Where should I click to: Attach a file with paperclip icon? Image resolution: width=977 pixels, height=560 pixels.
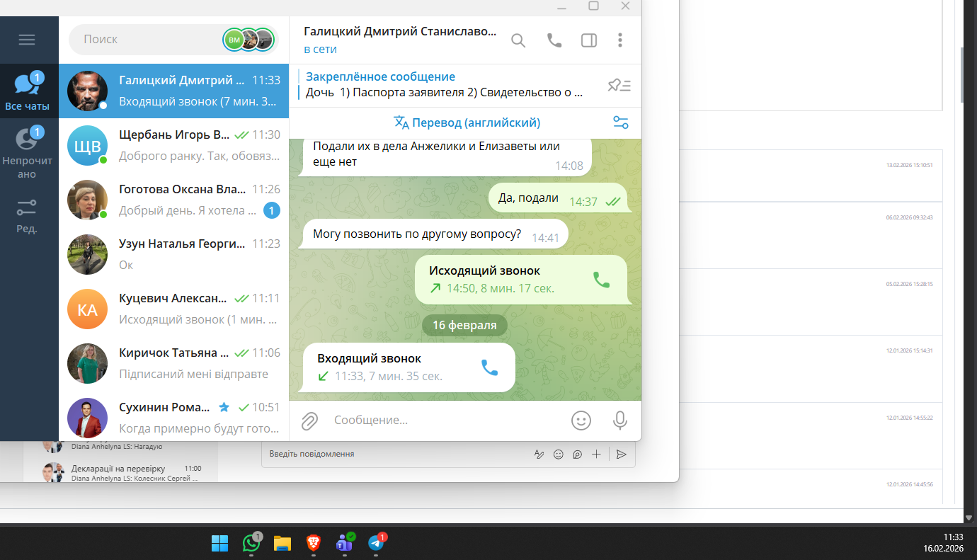pyautogui.click(x=309, y=421)
